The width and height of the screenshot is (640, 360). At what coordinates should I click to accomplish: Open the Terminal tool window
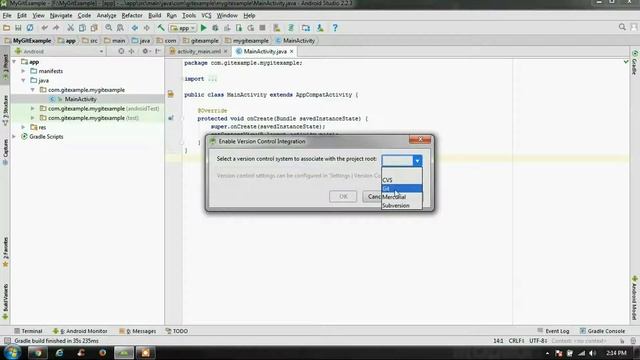point(28,331)
